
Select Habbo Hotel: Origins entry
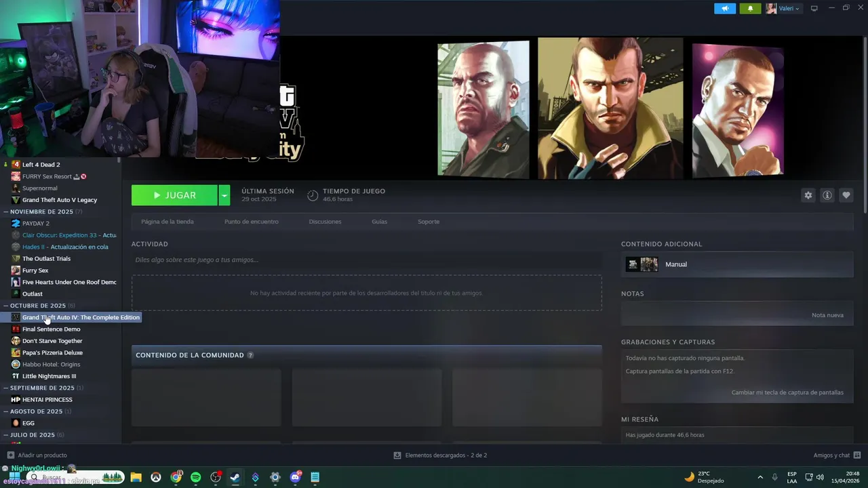point(51,365)
